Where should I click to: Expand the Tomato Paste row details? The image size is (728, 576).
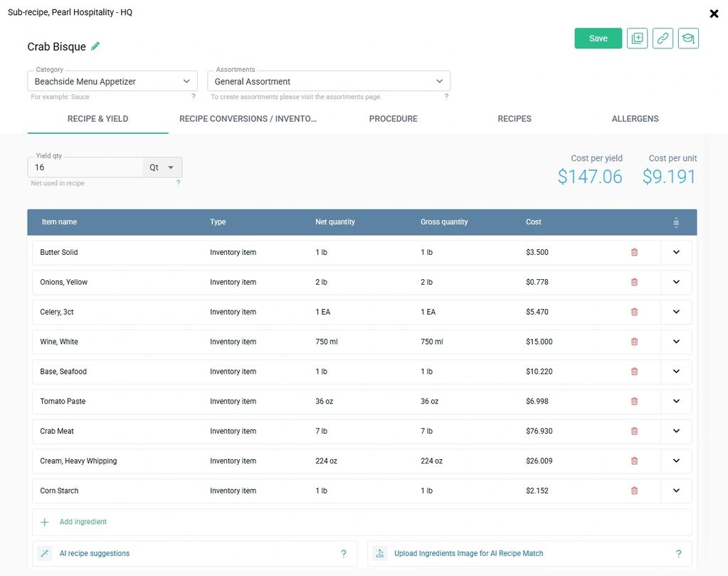click(x=676, y=402)
